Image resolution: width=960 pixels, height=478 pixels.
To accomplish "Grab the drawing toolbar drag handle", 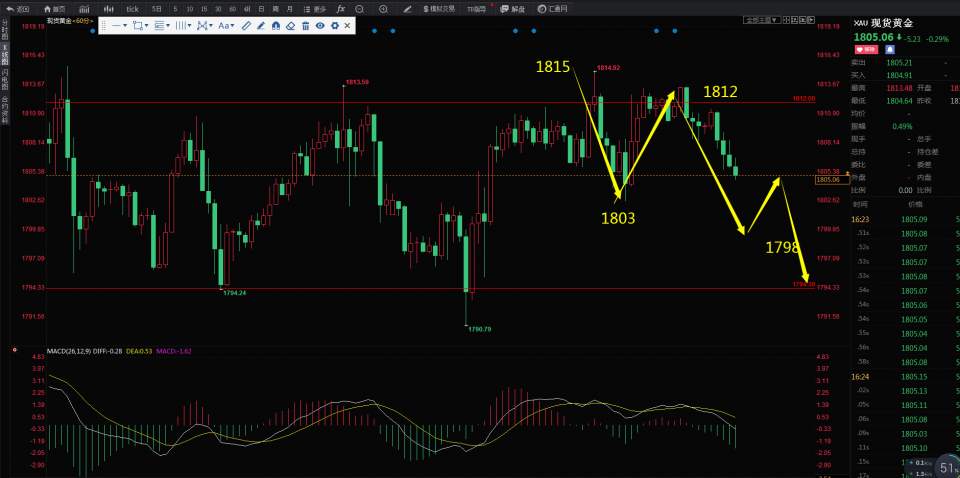I will click(x=104, y=26).
